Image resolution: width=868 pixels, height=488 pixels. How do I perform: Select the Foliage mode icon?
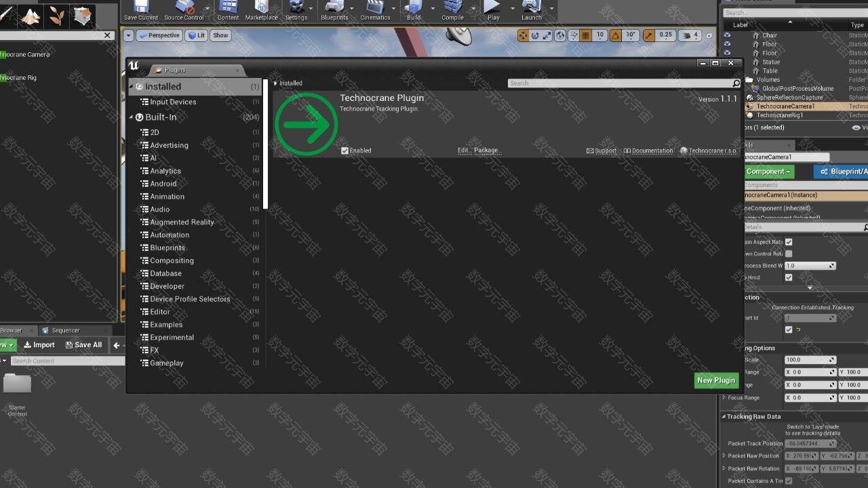coord(57,16)
